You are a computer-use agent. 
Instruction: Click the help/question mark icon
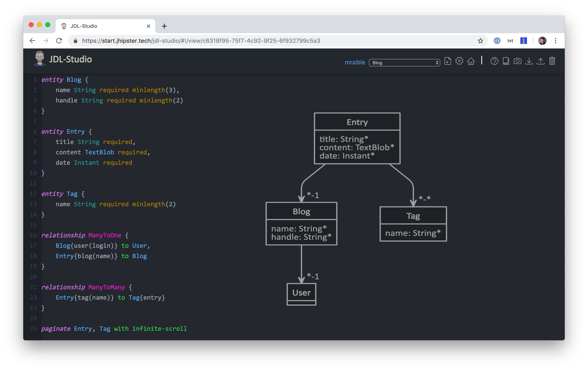pyautogui.click(x=494, y=62)
